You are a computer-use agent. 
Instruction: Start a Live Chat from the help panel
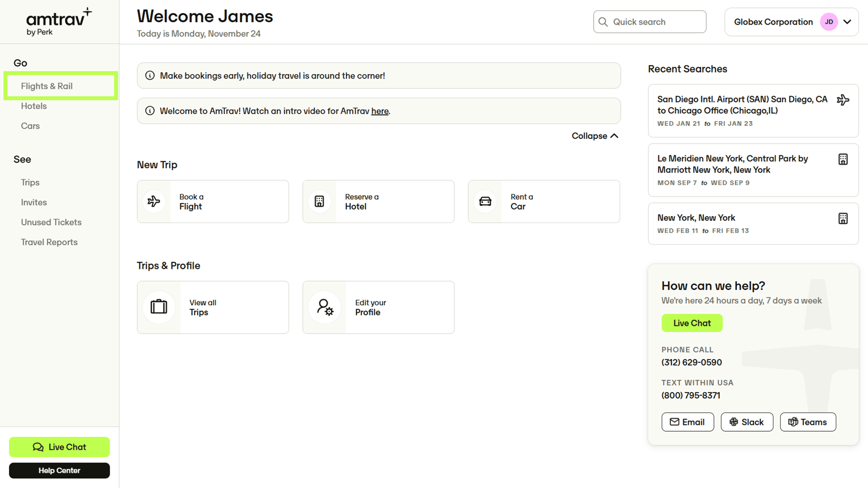pyautogui.click(x=692, y=323)
